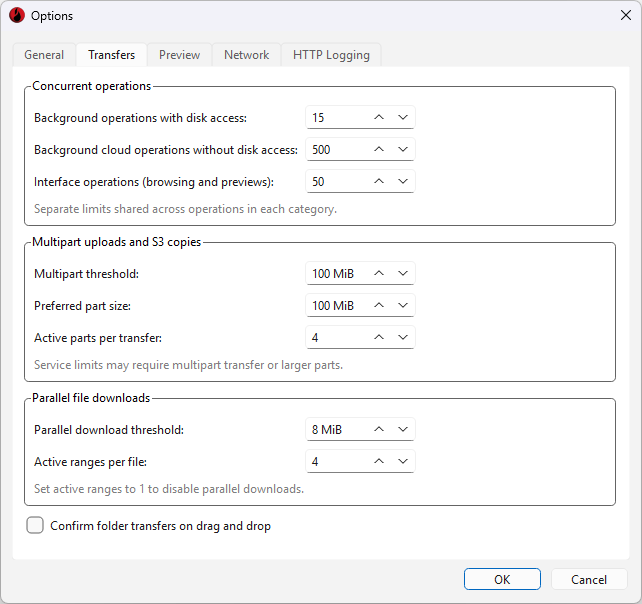Increase background operations with disk access
Screen dimensions: 642x604
coord(379,118)
